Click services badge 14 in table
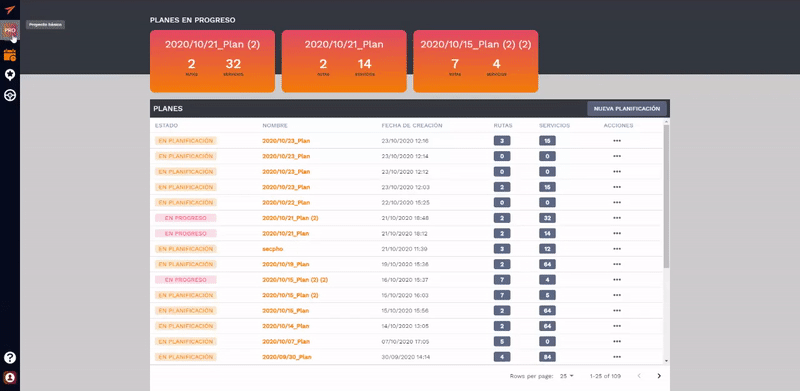The image size is (800, 391). 547,233
